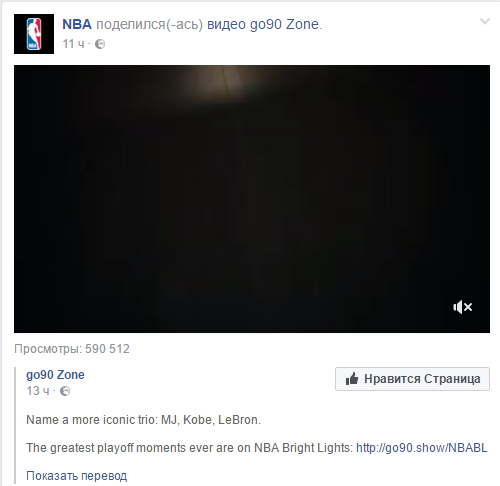Open the 11 ч post timestamp
This screenshot has width=500, height=486.
(74, 44)
